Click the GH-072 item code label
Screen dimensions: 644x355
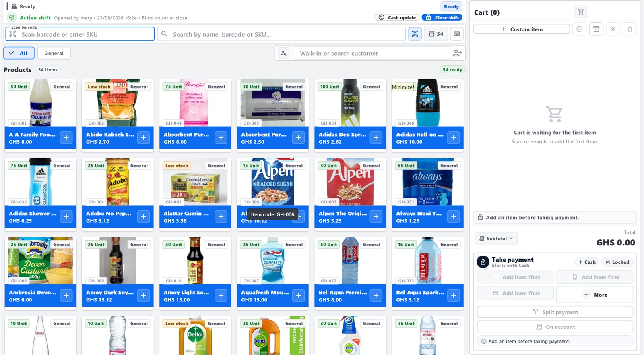[x=328, y=281]
